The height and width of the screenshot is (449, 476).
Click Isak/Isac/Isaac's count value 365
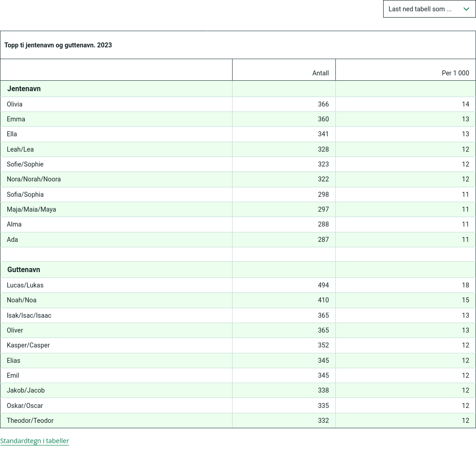click(323, 315)
